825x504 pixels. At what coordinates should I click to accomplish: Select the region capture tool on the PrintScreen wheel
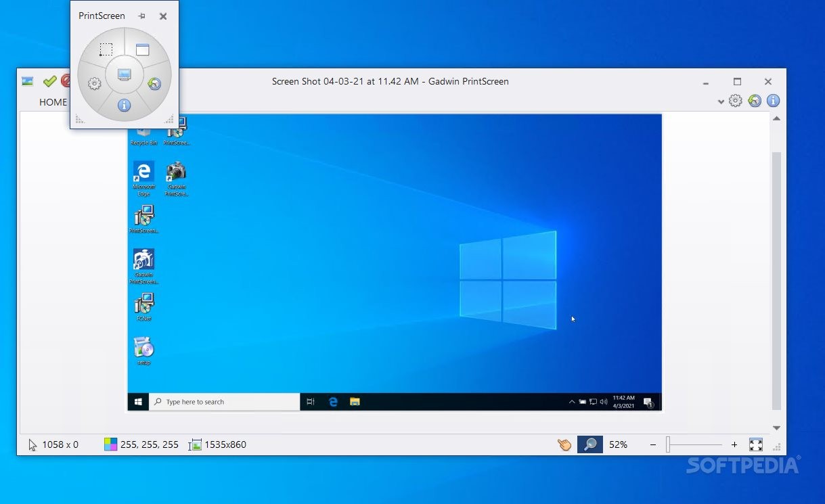106,49
